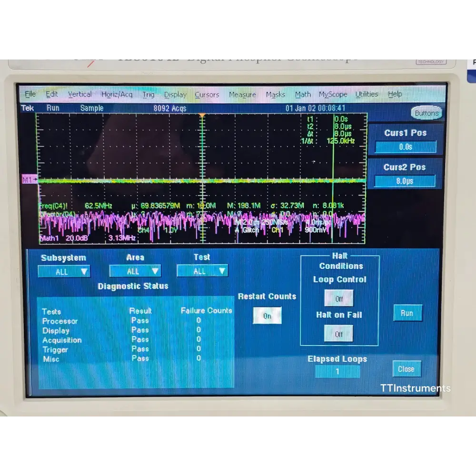Click the Processor test row
Screen dimensions: 476x476
[121, 321]
